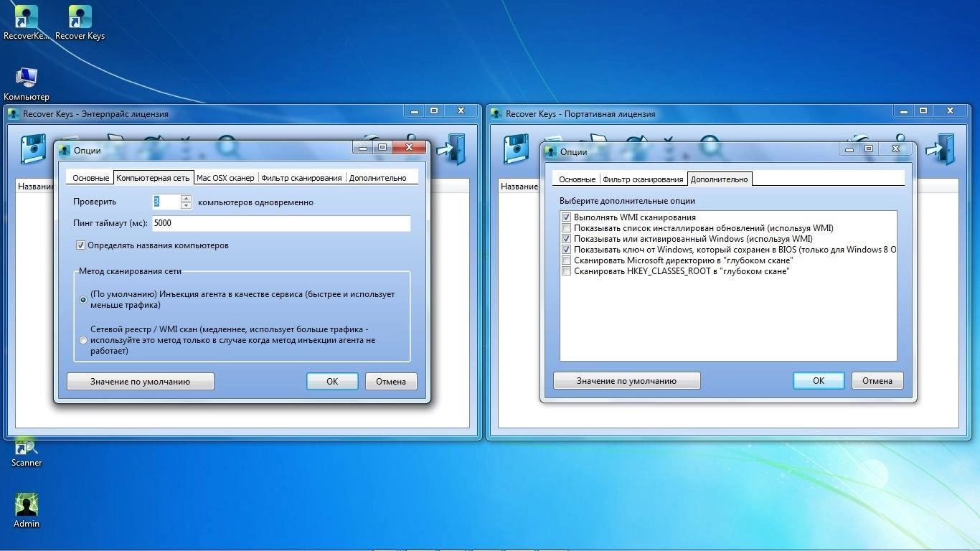Enable Сканировать HKEY_CLASSES_ROOT option
The height and width of the screenshot is (551, 980).
[x=567, y=271]
